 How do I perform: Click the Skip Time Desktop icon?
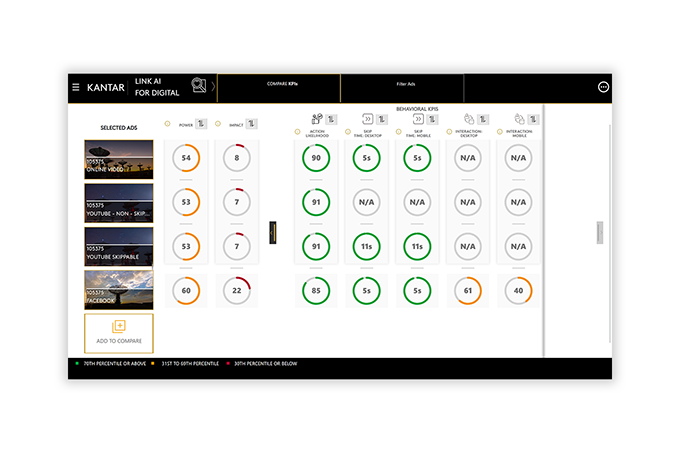[368, 119]
